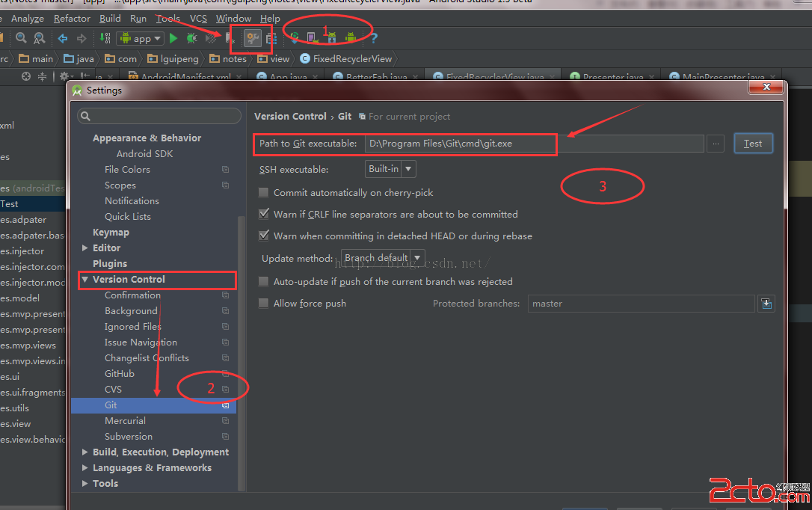Screen dimensions: 812x510
Task: Click the Settings search field
Action: pyautogui.click(x=159, y=116)
